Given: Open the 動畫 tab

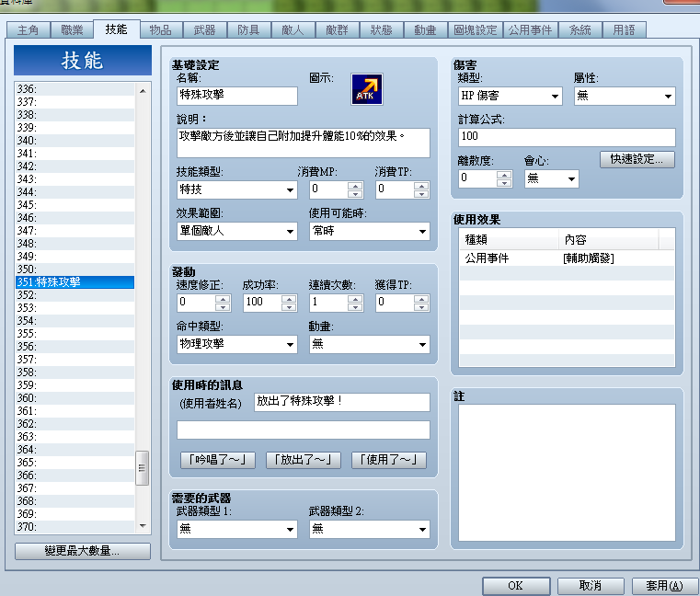Looking at the screenshot, I should pos(425,30).
